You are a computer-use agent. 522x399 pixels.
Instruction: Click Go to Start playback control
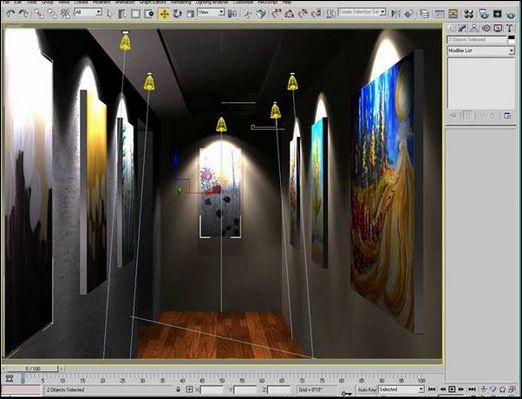pyautogui.click(x=432, y=389)
